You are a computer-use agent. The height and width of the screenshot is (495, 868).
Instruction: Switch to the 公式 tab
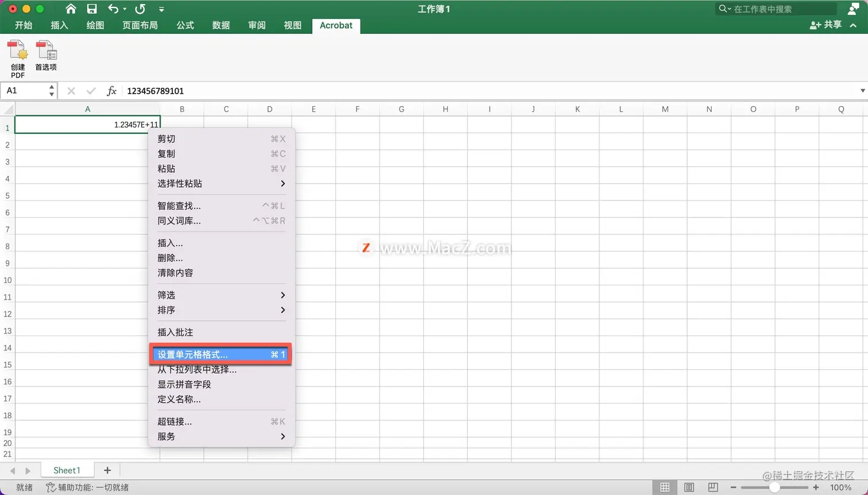185,25
